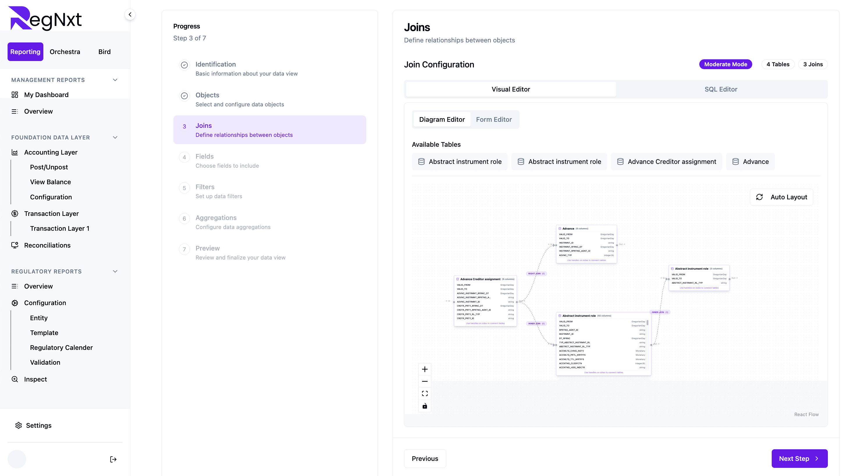Click the Reconciliations icon

tap(15, 245)
